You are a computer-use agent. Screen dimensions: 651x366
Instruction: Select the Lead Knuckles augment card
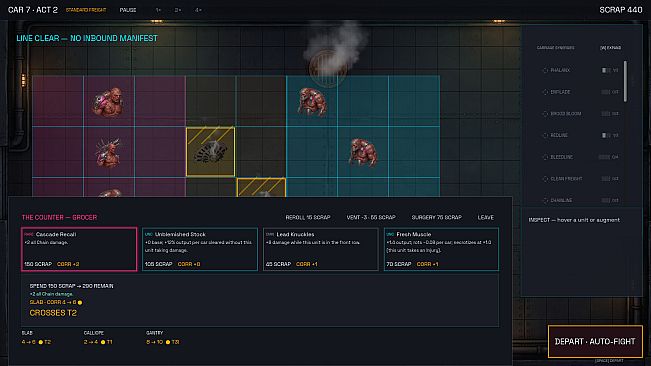pyautogui.click(x=321, y=249)
